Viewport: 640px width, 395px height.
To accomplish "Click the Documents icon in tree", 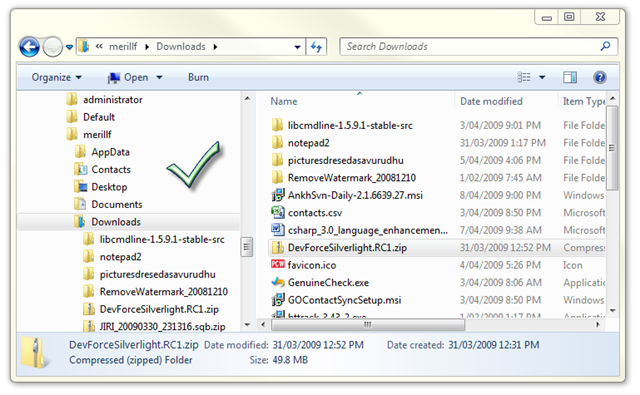I will coord(80,204).
